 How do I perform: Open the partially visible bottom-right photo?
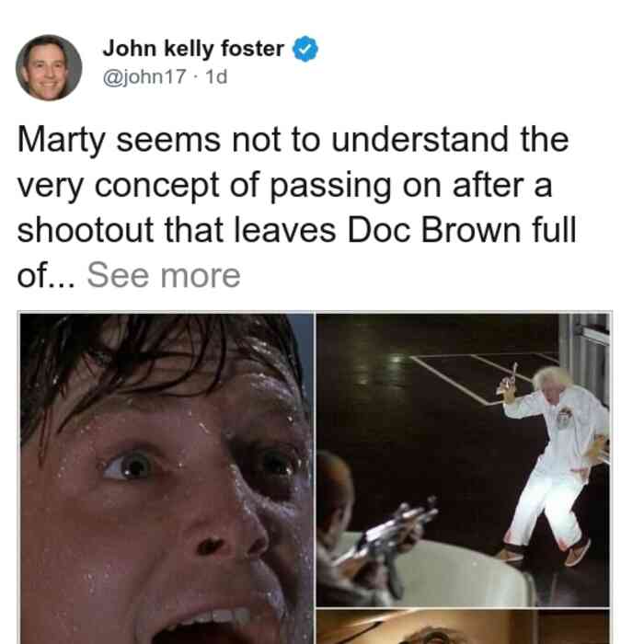pos(463,627)
